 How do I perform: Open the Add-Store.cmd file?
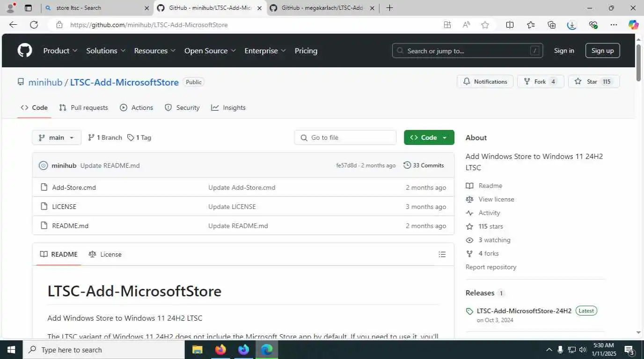tap(74, 187)
